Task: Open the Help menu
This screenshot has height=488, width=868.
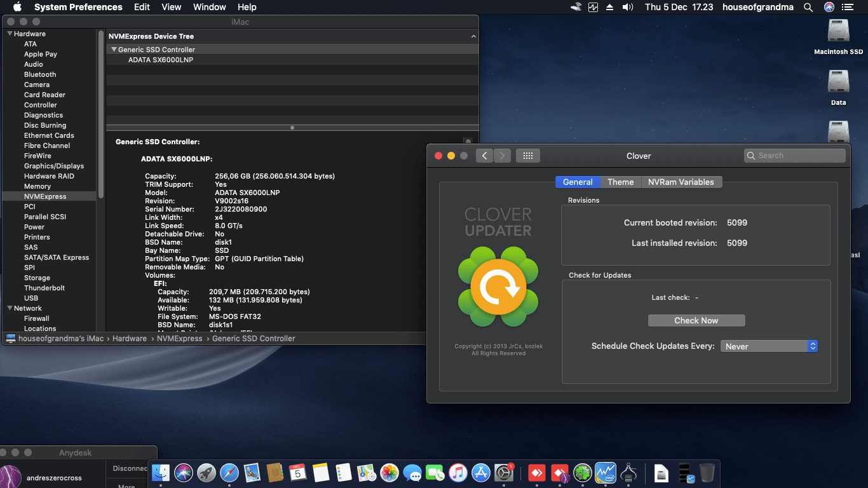Action: coord(247,7)
